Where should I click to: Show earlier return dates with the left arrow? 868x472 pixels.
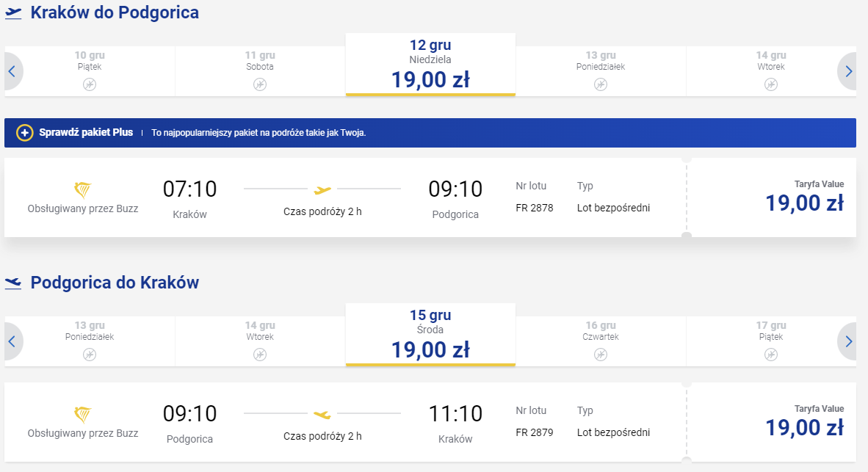(x=12, y=341)
